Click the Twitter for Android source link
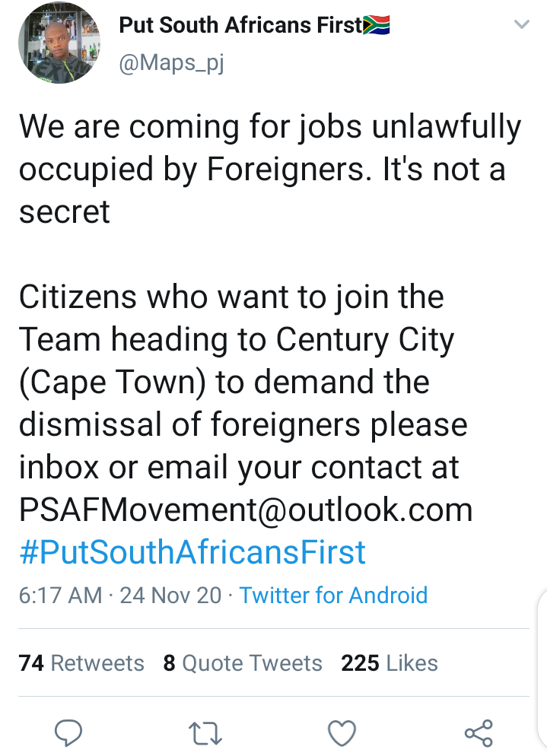Screen dimensions: 547x756 pyautogui.click(x=333, y=595)
